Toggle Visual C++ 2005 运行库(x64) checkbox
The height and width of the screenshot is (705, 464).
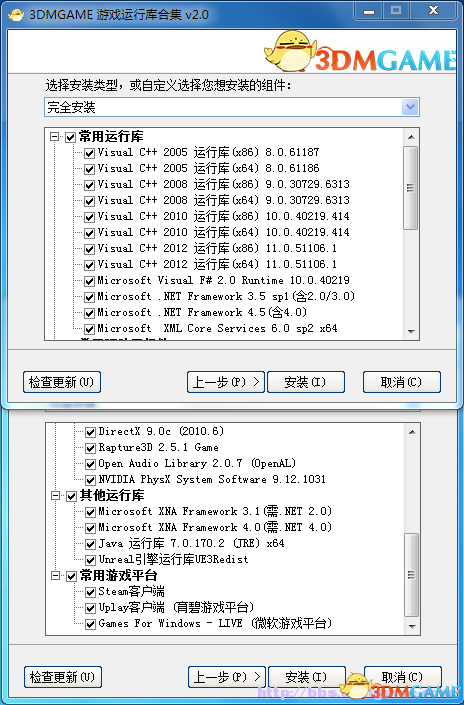pyautogui.click(x=89, y=169)
